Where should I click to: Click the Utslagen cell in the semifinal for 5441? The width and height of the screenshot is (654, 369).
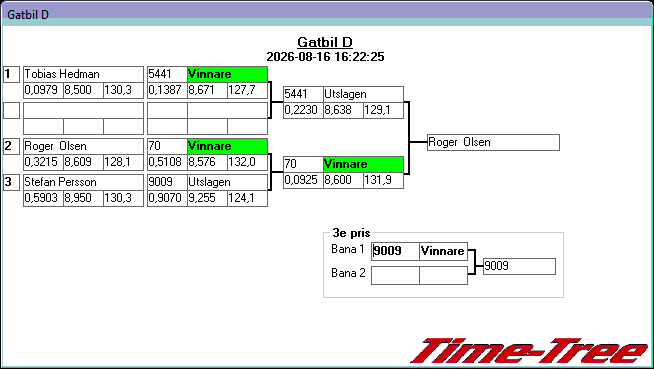(x=363, y=94)
